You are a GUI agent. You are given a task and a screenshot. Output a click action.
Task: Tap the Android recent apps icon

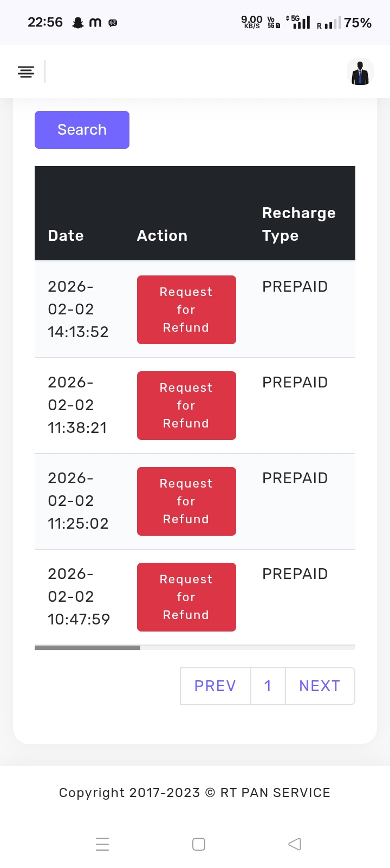pos(102,844)
